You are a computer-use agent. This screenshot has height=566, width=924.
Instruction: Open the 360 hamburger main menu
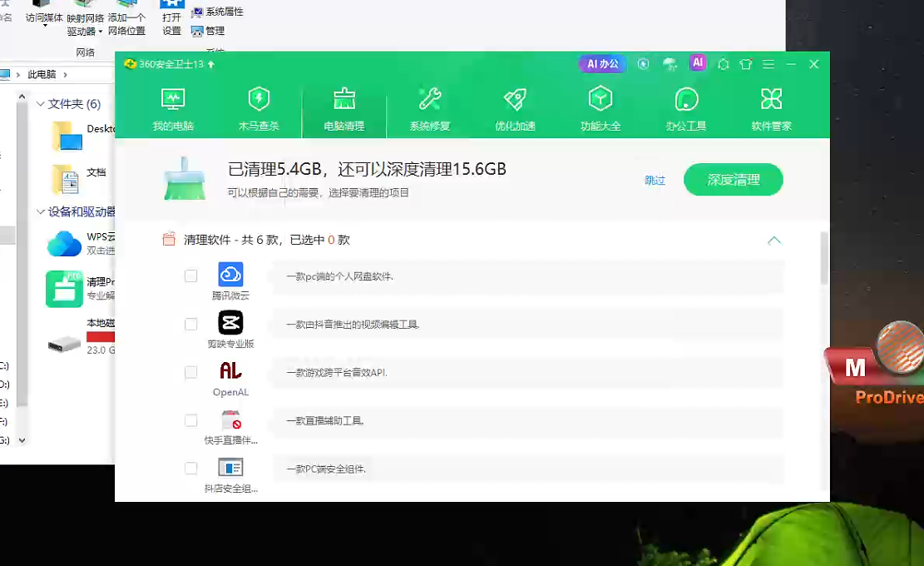pyautogui.click(x=768, y=63)
